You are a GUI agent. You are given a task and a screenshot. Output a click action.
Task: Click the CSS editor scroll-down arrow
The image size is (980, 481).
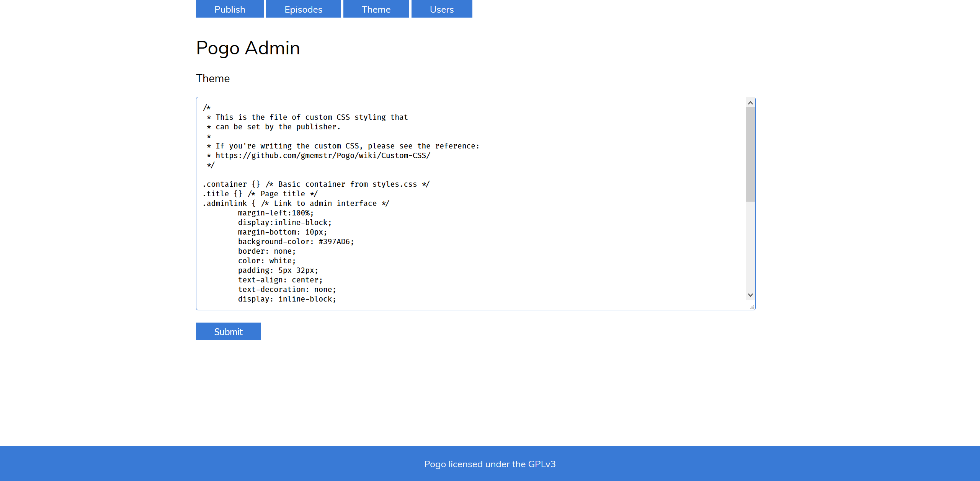[750, 295]
